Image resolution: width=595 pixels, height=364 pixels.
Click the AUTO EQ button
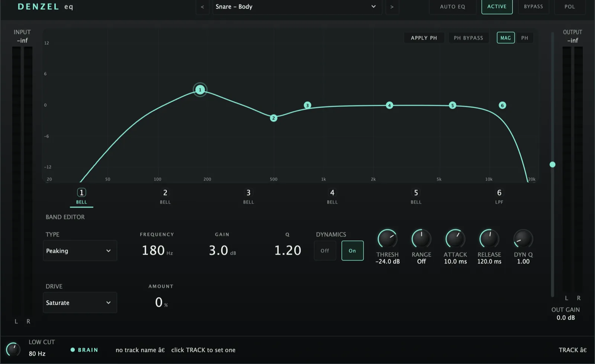click(453, 7)
